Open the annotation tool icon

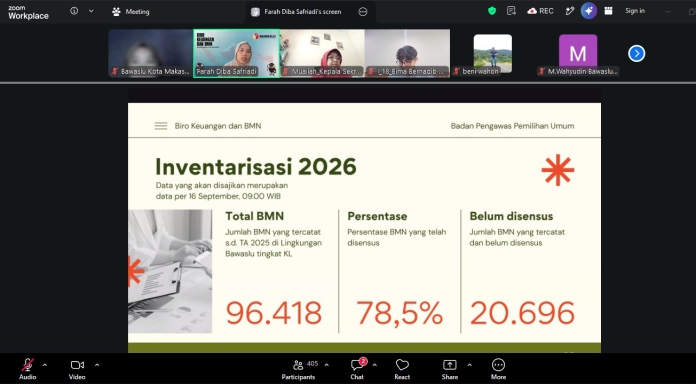click(570, 11)
